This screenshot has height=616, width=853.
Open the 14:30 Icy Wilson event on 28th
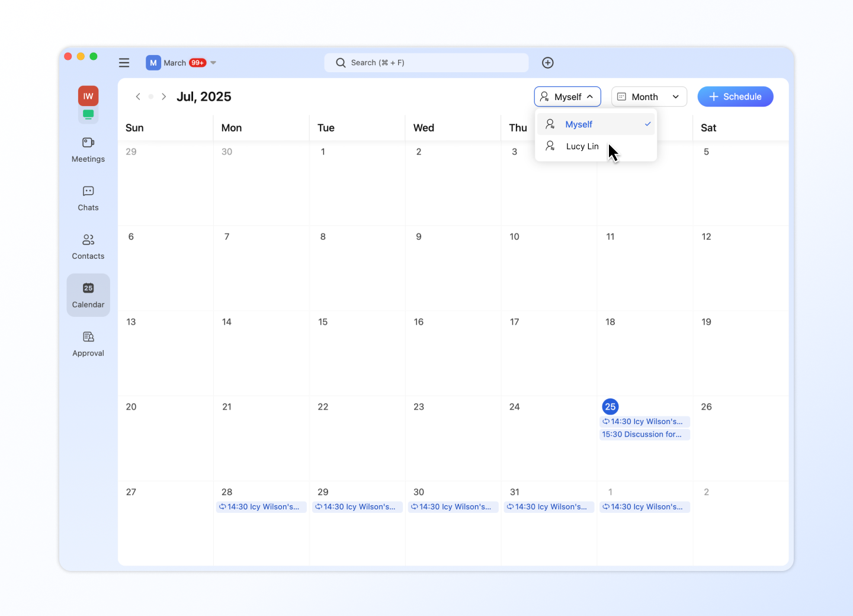point(261,507)
